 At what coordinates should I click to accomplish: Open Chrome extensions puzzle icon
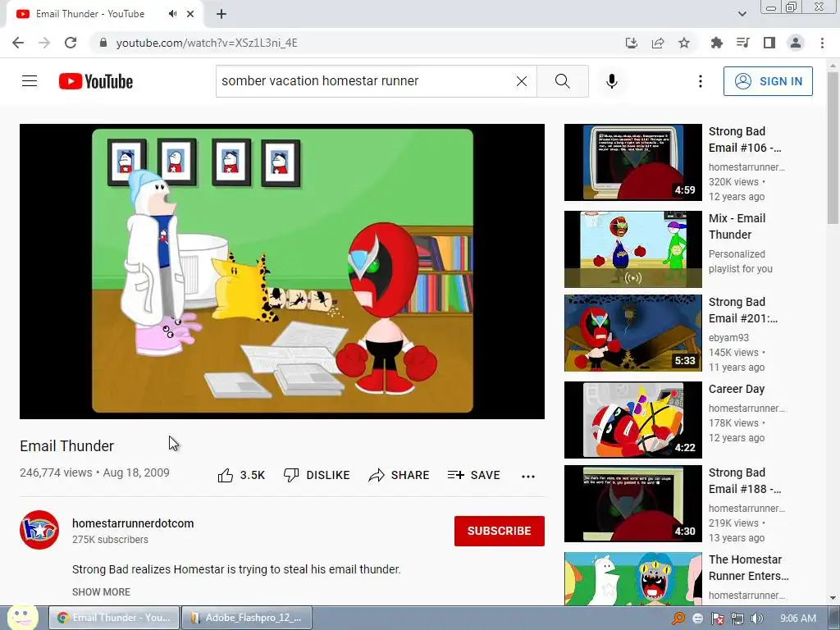(x=717, y=43)
